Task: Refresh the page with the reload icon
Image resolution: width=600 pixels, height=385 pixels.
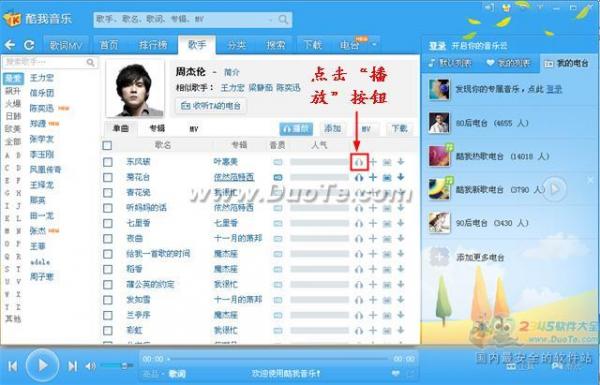Action: pyautogui.click(x=29, y=45)
